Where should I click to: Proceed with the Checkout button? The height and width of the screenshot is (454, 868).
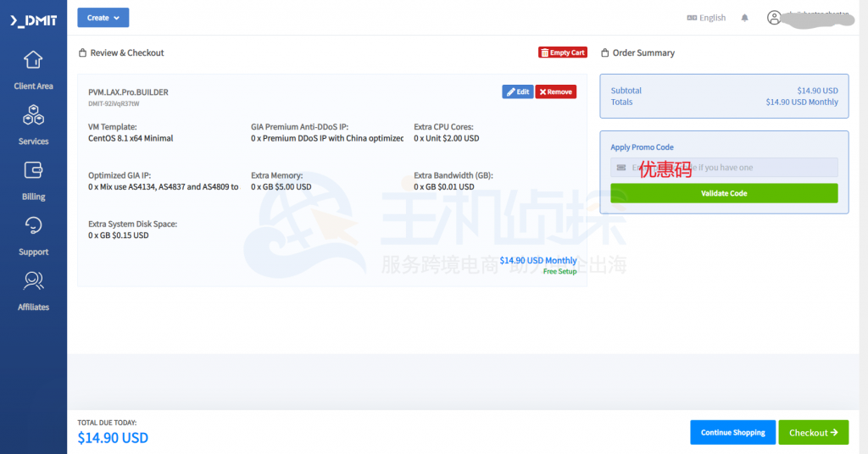pyautogui.click(x=813, y=433)
